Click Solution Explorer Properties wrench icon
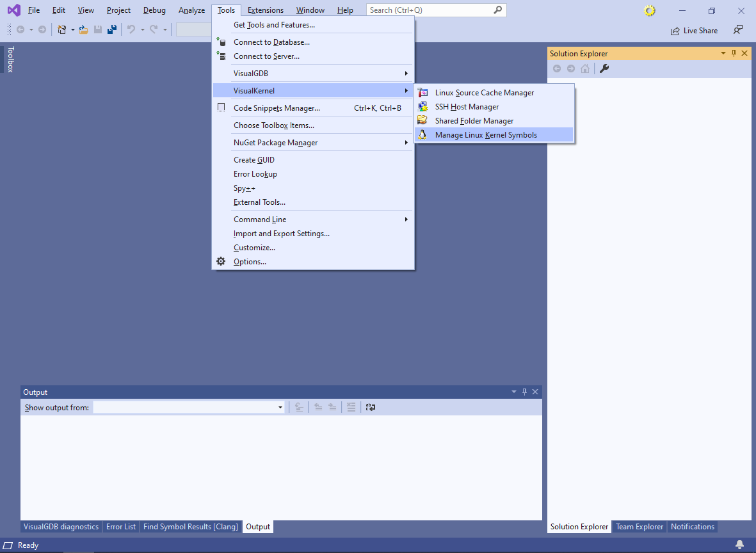 click(x=604, y=69)
